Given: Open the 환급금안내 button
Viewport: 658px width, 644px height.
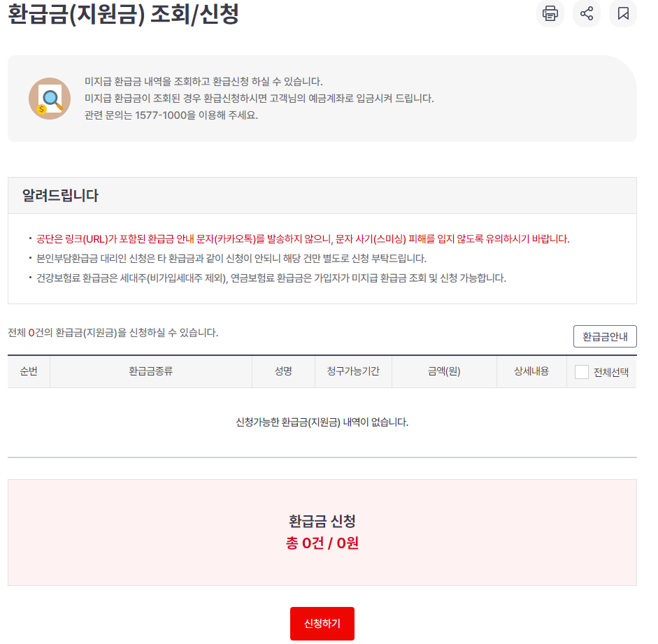Looking at the screenshot, I should (605, 336).
